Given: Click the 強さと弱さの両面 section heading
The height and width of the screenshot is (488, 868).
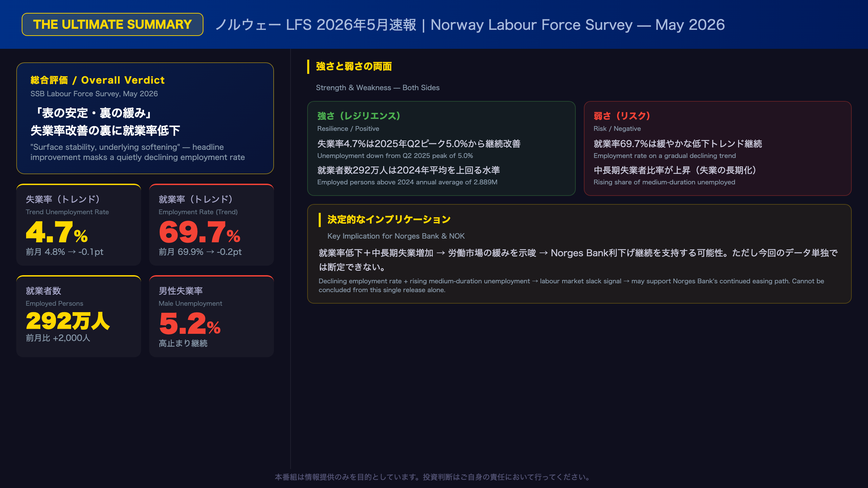Looking at the screenshot, I should pyautogui.click(x=354, y=66).
